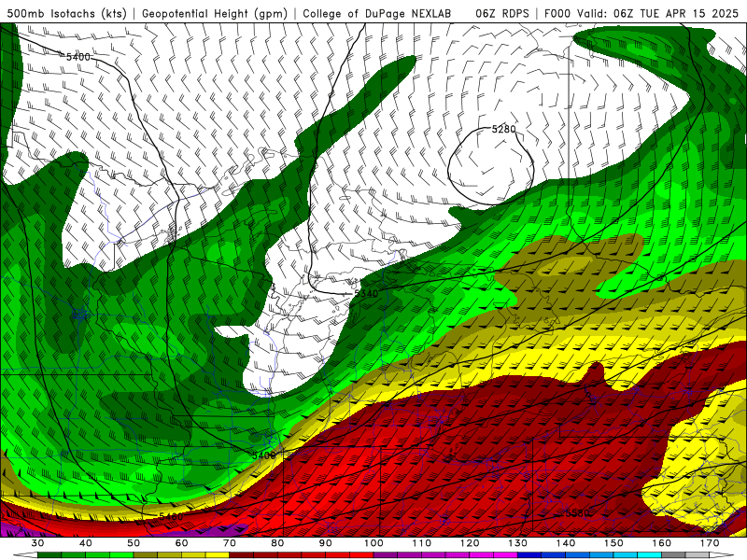Click the "College of DuPage NEXLAB" label
747x560 pixels.
click(x=377, y=14)
